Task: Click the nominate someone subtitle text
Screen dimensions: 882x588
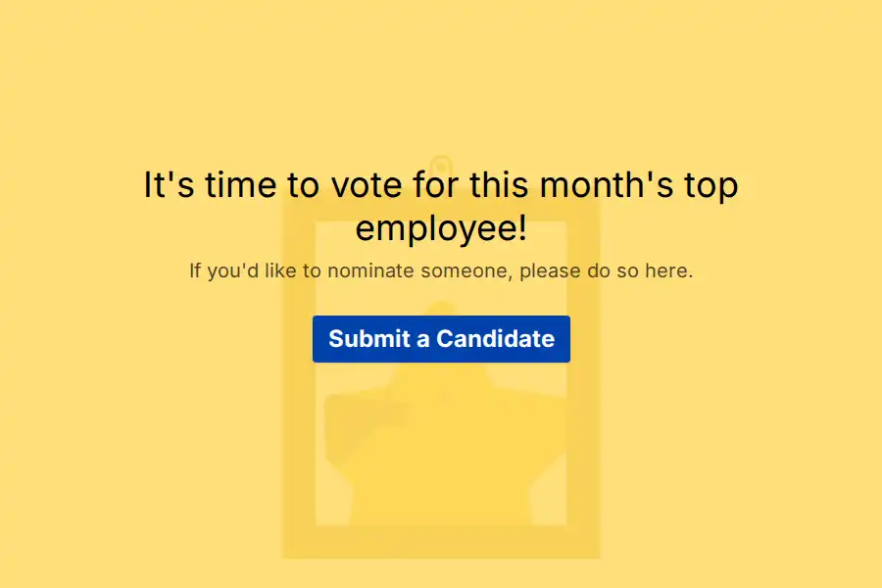Action: pyautogui.click(x=441, y=270)
